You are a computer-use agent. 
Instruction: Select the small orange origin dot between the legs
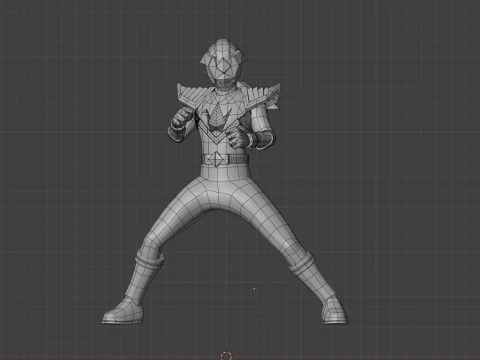[x=255, y=289]
